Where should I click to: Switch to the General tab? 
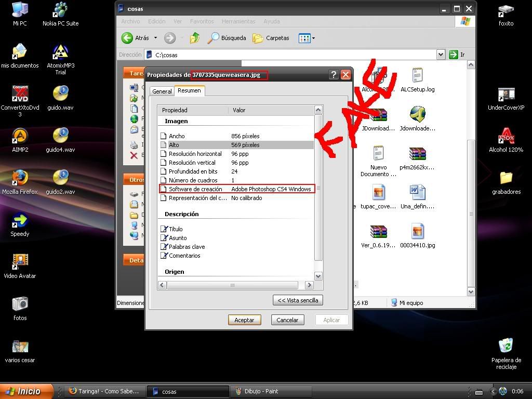coord(162,91)
